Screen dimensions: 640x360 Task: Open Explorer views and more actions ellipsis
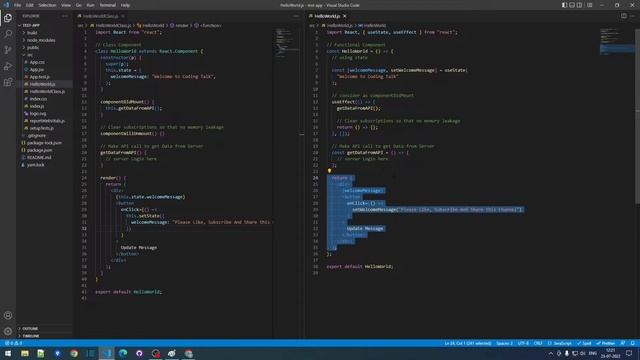65,16
